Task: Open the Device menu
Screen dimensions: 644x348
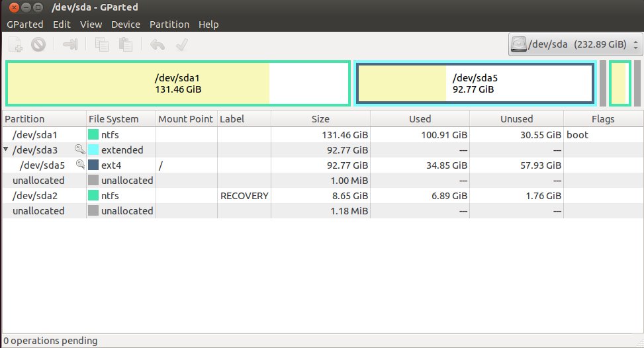Action: pos(126,24)
